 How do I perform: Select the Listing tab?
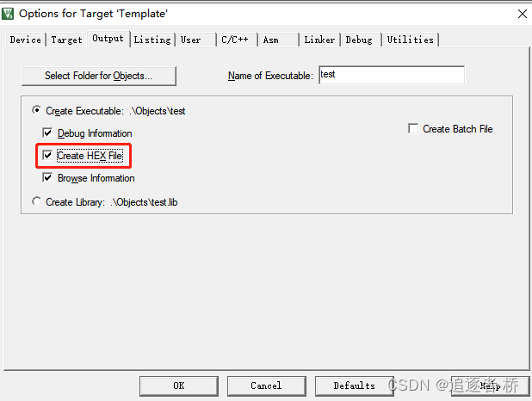[152, 40]
